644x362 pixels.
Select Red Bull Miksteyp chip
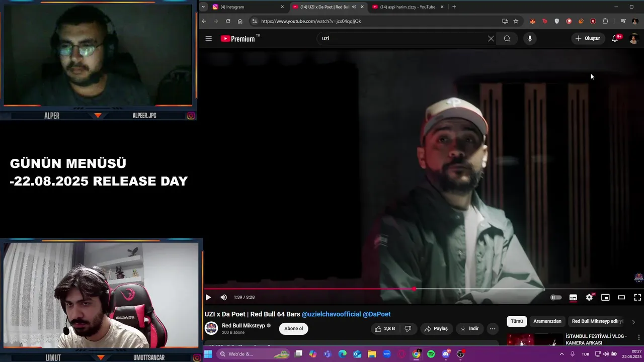coord(597,321)
